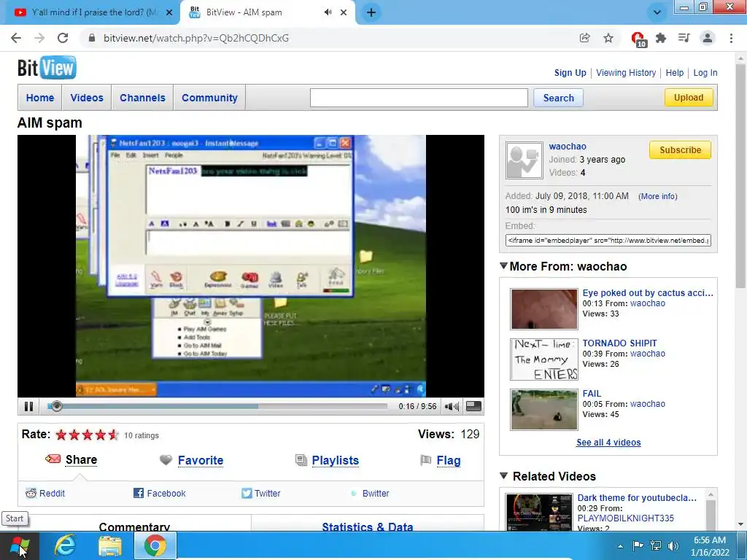Screen dimensions: 747x560
Task: Open the Community nav tab
Action: (209, 98)
